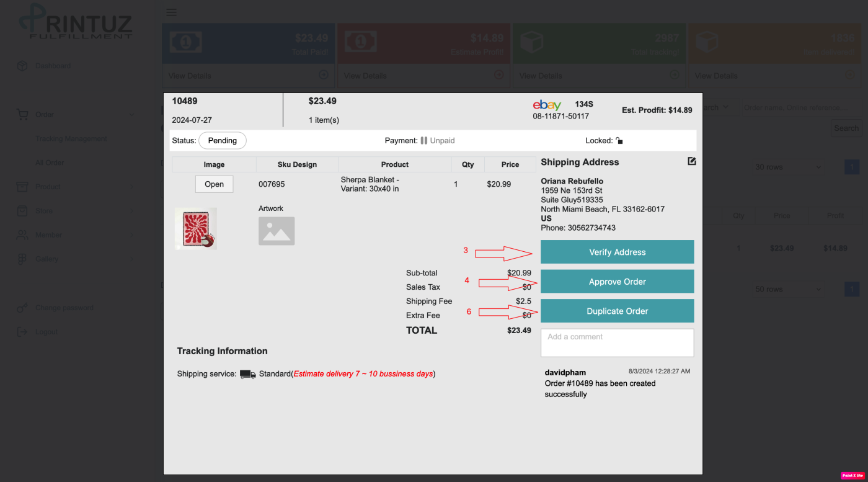Open All Order in sidebar
Image resolution: width=868 pixels, height=482 pixels.
pos(50,163)
